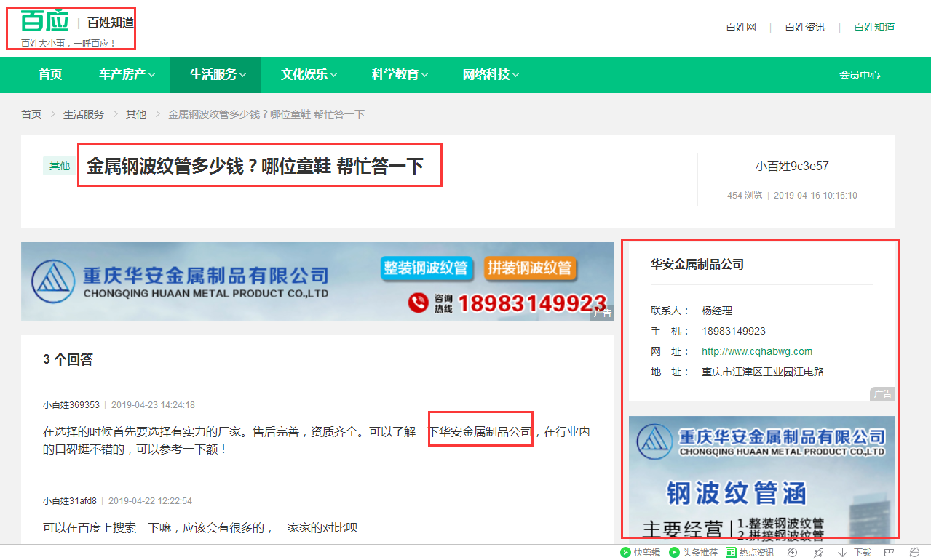Click the 广告 label on the sidebar contact card

click(x=883, y=394)
